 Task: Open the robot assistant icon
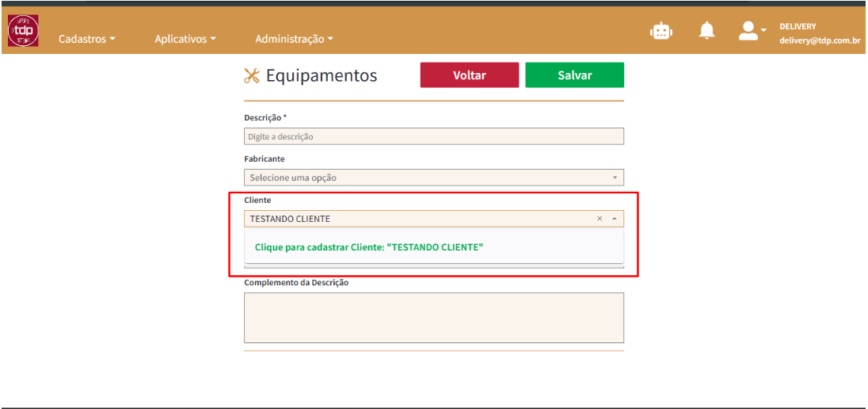661,31
